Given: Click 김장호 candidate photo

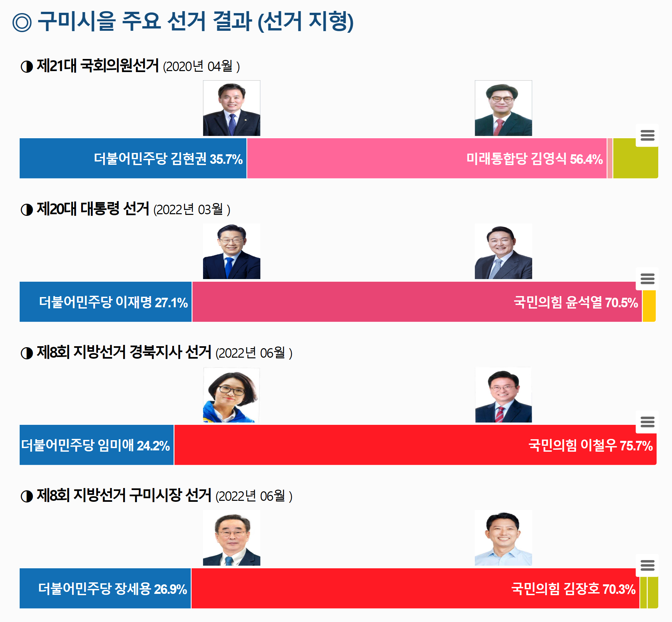Looking at the screenshot, I should click(503, 538).
